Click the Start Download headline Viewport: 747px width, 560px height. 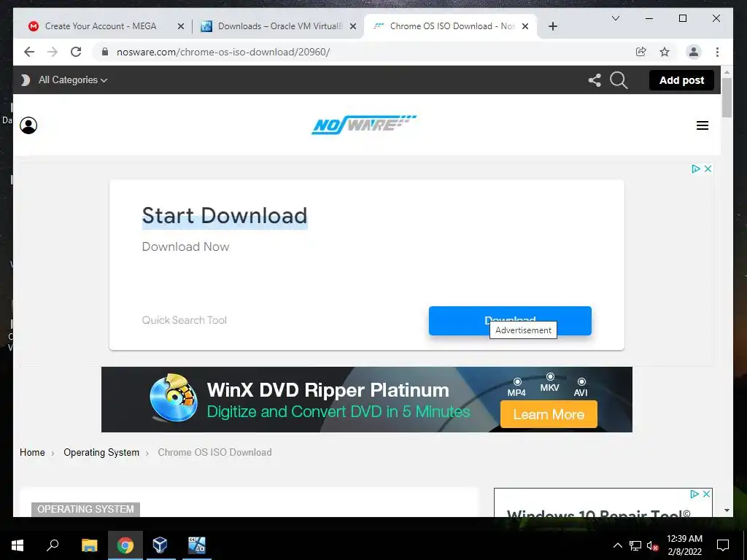pyautogui.click(x=225, y=216)
